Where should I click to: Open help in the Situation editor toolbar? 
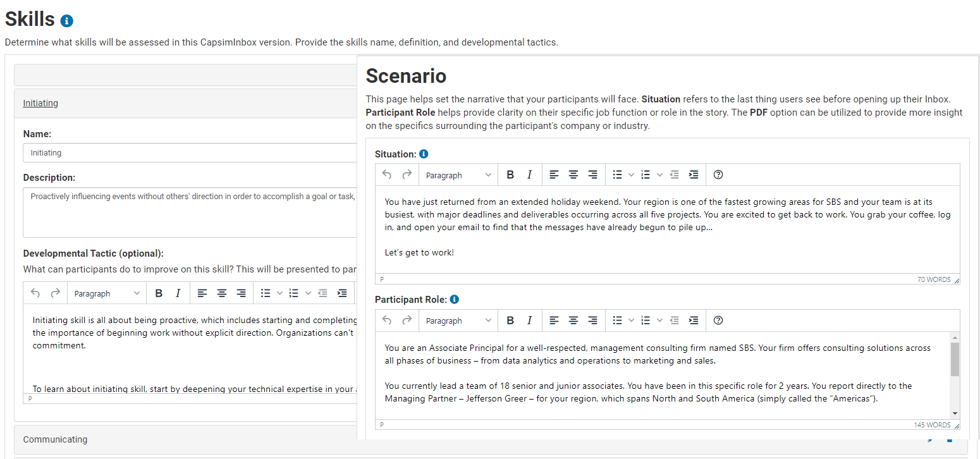pos(718,175)
